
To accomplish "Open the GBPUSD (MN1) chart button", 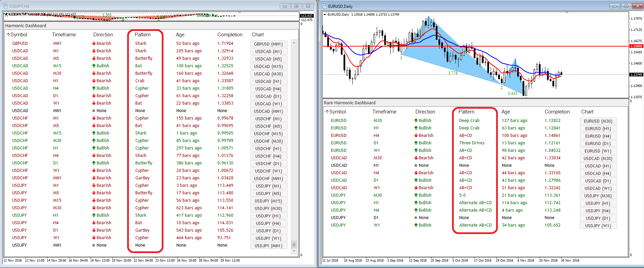I will [269, 44].
